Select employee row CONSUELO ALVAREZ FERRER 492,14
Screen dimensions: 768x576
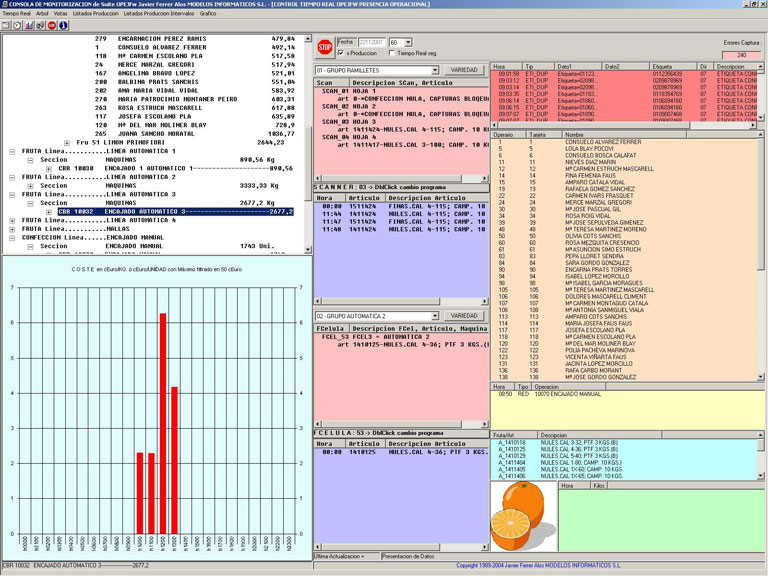coord(195,48)
